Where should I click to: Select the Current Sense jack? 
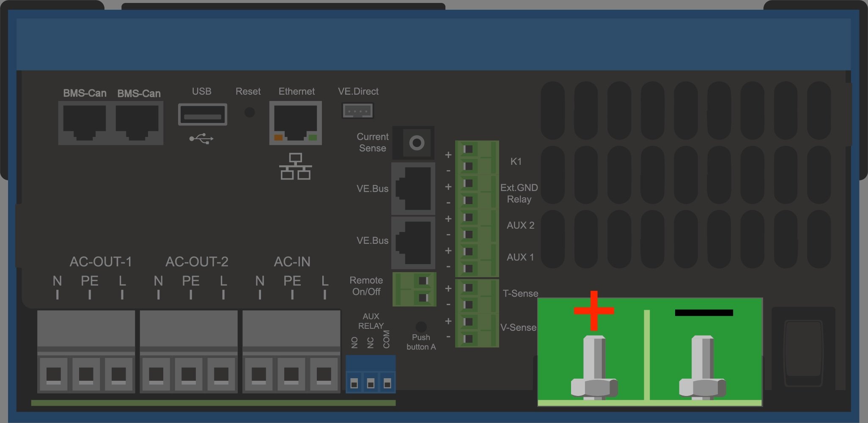414,143
